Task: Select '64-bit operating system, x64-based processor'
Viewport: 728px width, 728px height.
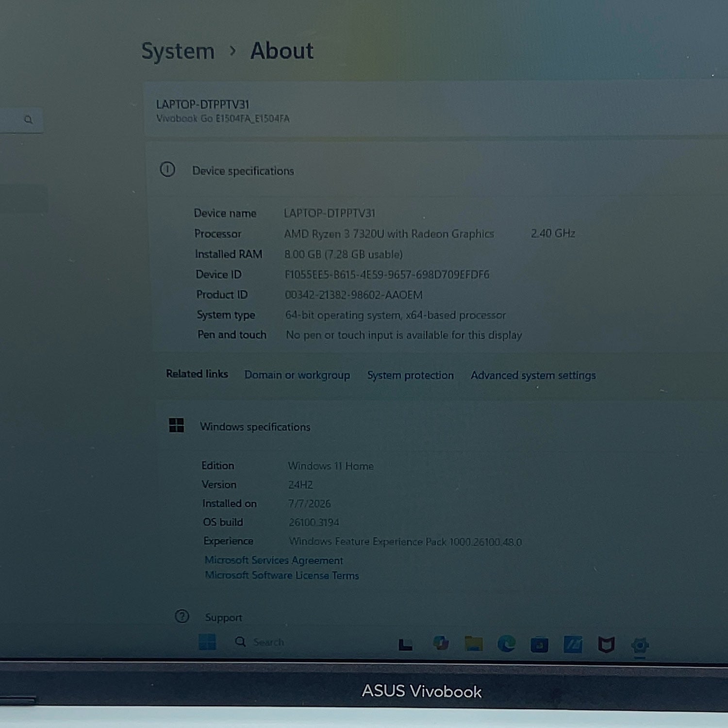Action: pos(395,315)
